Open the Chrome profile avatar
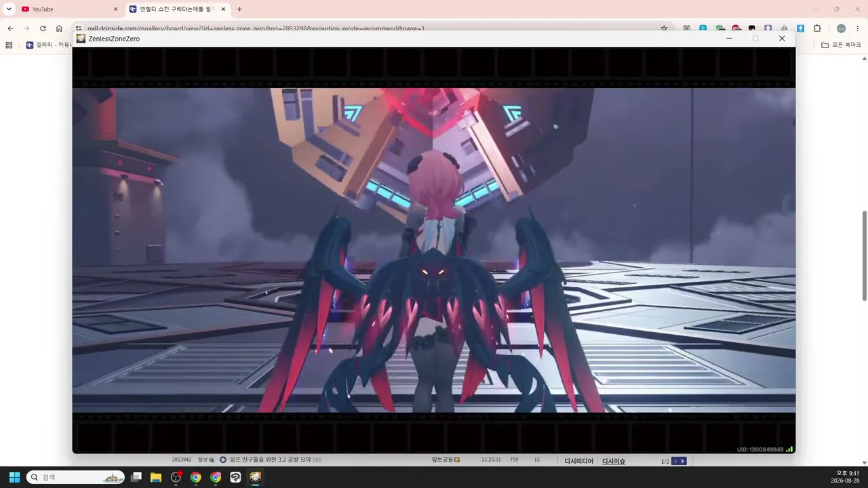868x488 pixels. coord(842,28)
